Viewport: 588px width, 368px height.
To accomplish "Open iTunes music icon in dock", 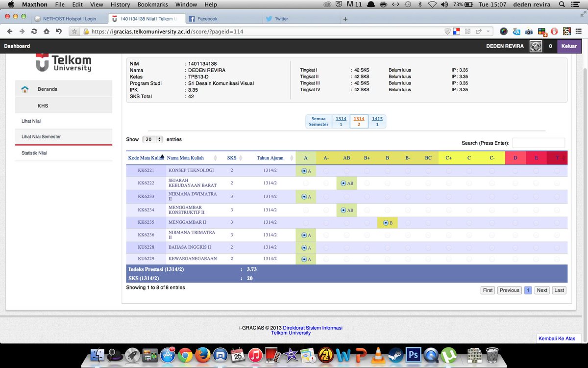I will pos(255,355).
